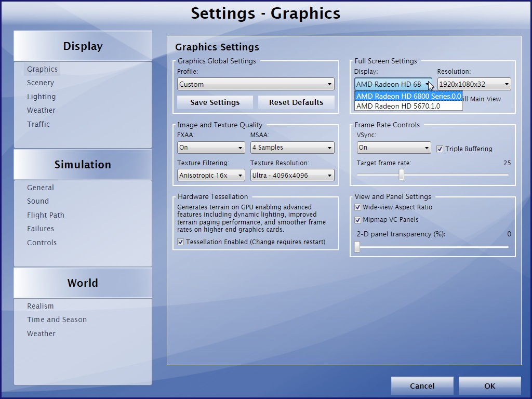The image size is (532, 399).
Task: Click the Save Settings button
Action: pos(215,102)
